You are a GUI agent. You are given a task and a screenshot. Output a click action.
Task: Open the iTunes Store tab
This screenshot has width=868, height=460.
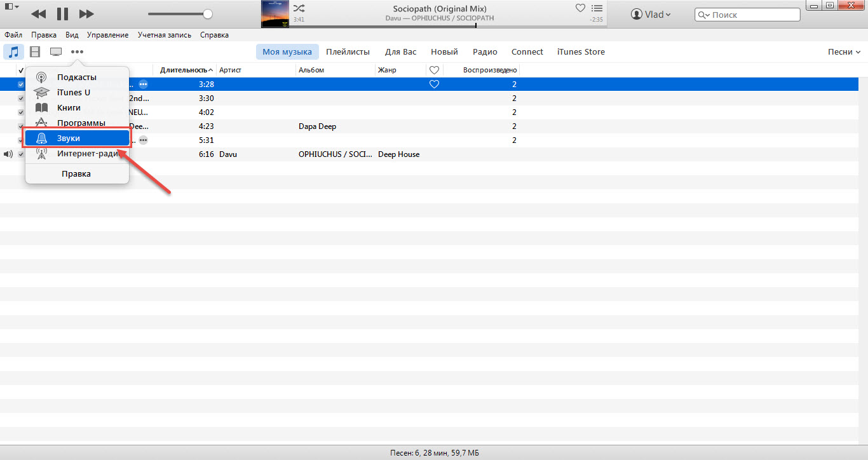point(581,51)
